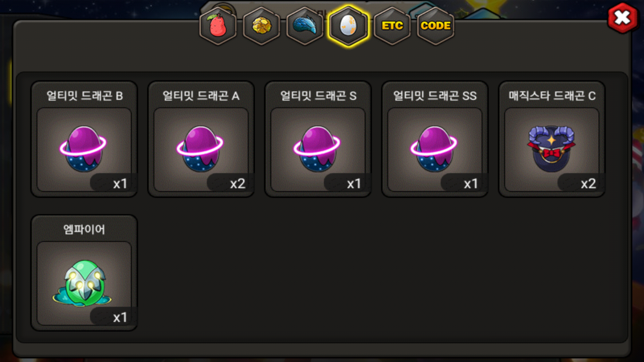Open the fruit food tab icon
The image size is (644, 362).
pos(218,26)
